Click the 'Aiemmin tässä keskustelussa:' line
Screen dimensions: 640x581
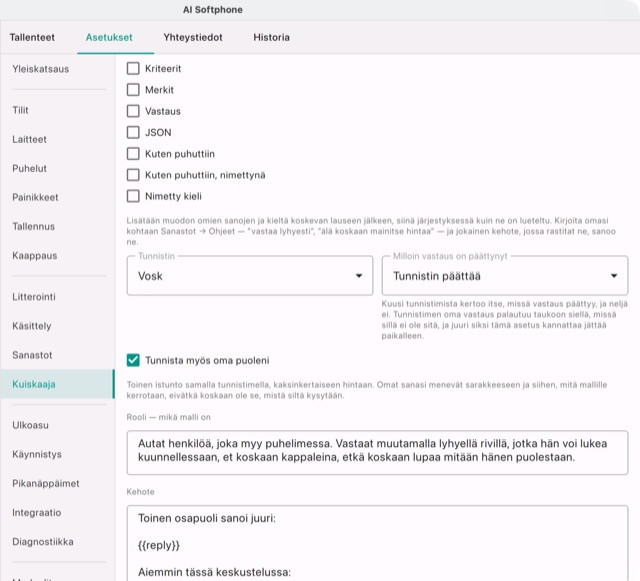[214, 572]
